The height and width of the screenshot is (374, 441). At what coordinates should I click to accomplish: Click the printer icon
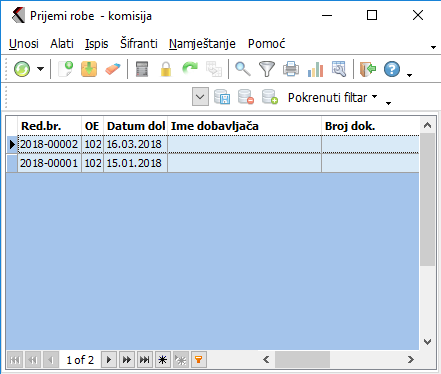[x=291, y=69]
